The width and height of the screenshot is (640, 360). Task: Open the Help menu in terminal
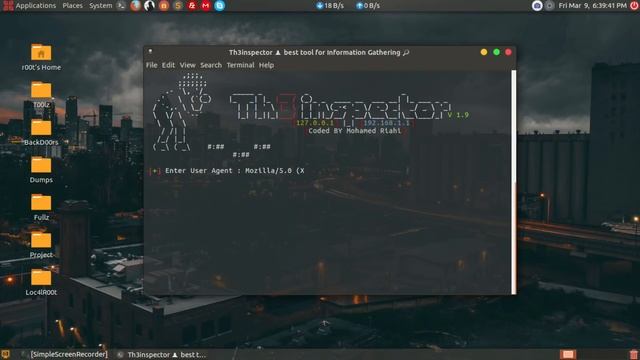(266, 65)
